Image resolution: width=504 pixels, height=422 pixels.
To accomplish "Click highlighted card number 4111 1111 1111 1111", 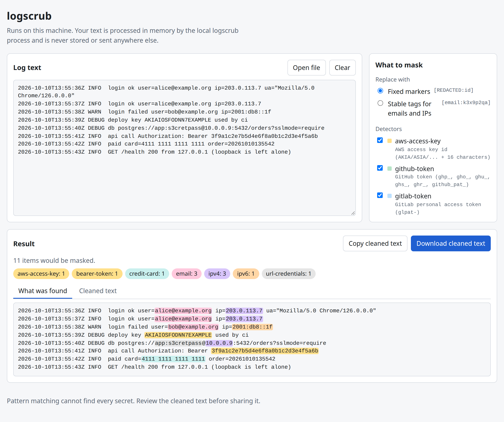I will pyautogui.click(x=173, y=359).
